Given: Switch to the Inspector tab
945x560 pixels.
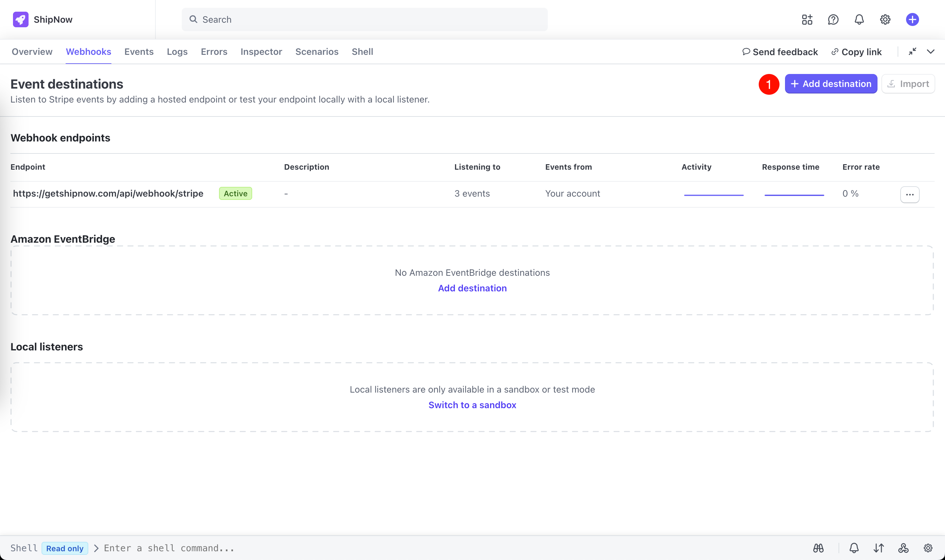Looking at the screenshot, I should pyautogui.click(x=261, y=52).
